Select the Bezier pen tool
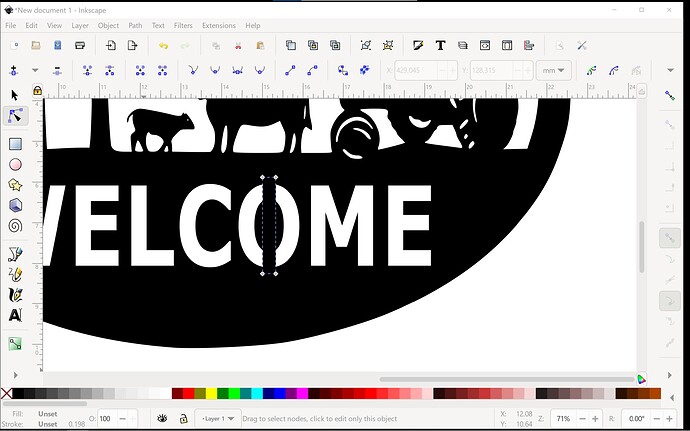This screenshot has width=690, height=431. tap(15, 254)
